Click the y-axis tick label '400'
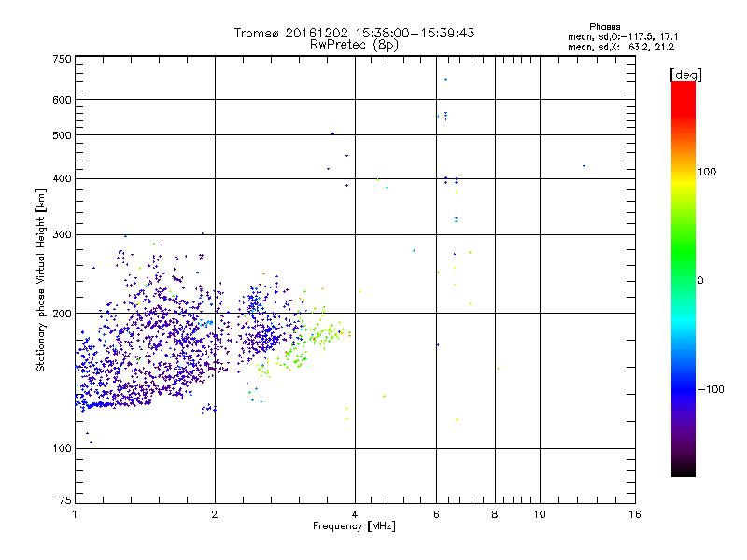 tap(62, 179)
